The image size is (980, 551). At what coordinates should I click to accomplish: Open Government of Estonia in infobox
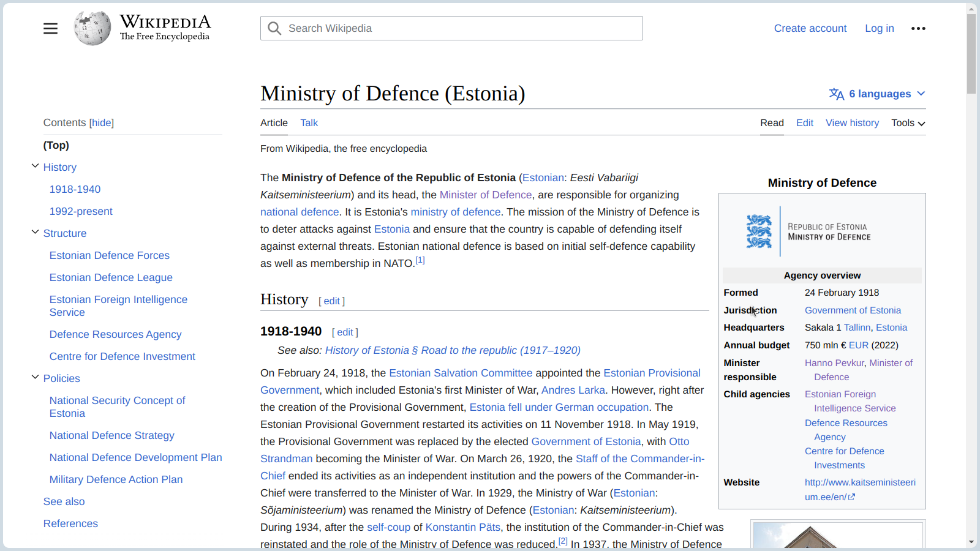(853, 310)
